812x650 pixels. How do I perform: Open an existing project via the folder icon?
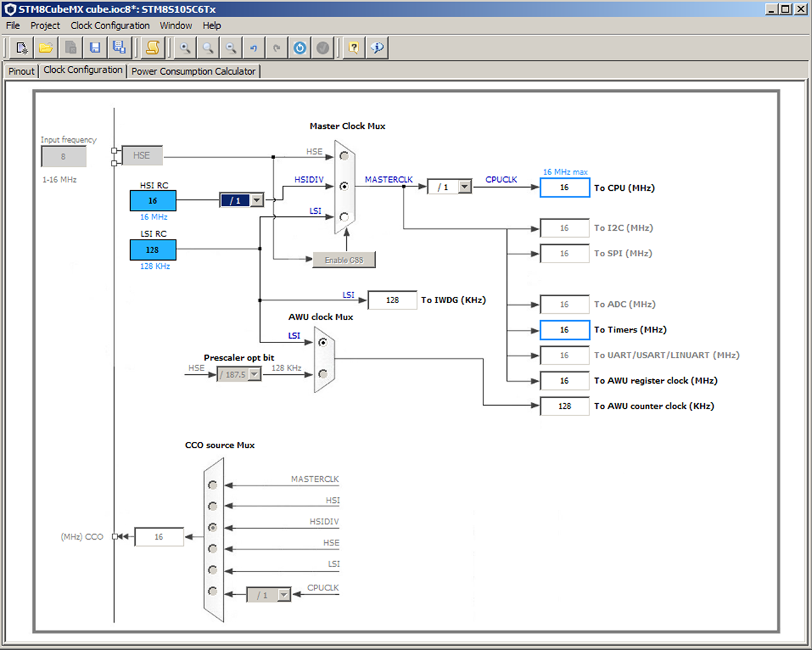(46, 48)
